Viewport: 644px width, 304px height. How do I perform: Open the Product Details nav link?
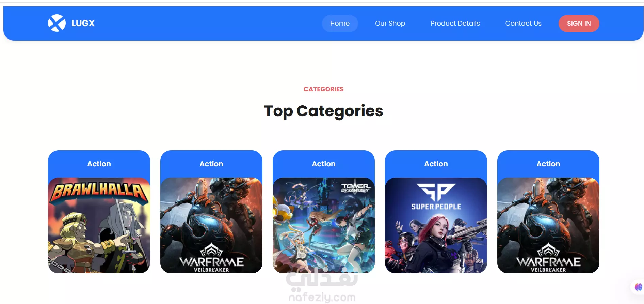pos(455,24)
